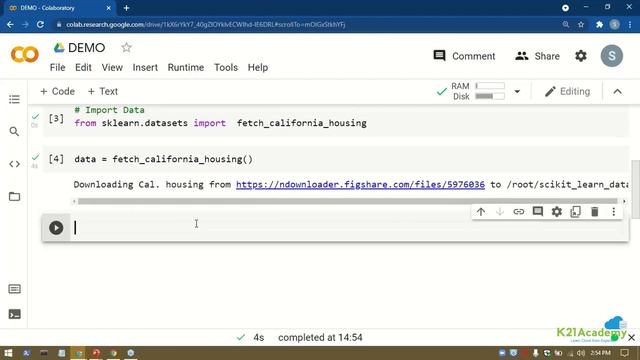640x360 pixels.
Task: Move cell down arrow
Action: [500, 211]
